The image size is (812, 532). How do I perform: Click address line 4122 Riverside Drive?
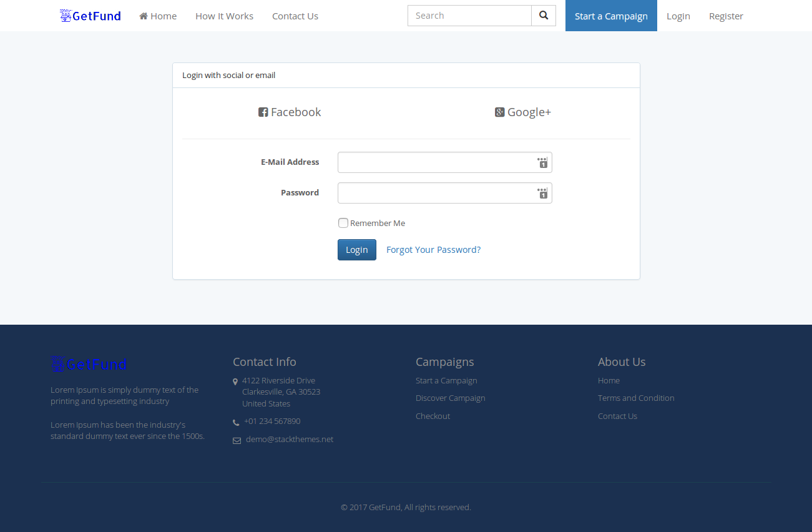(x=278, y=381)
